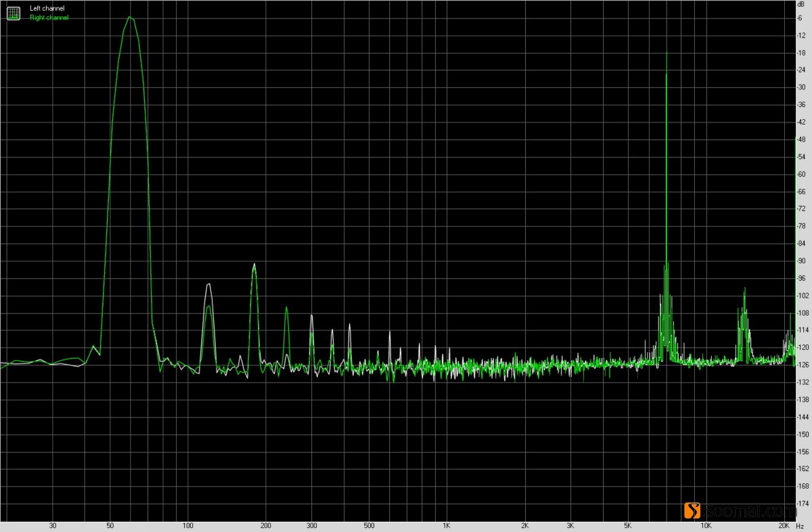Click the "-144" value on dB axis
812x532 pixels.
click(803, 417)
